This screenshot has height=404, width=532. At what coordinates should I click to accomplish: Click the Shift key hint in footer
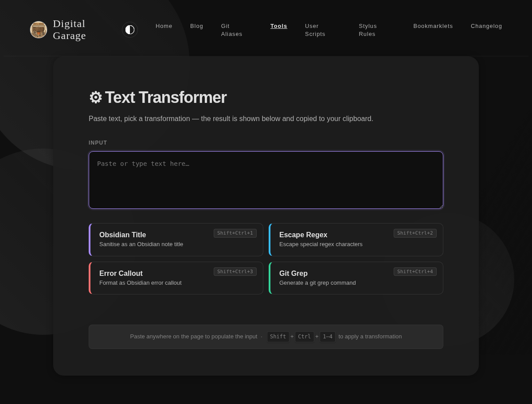click(278, 337)
